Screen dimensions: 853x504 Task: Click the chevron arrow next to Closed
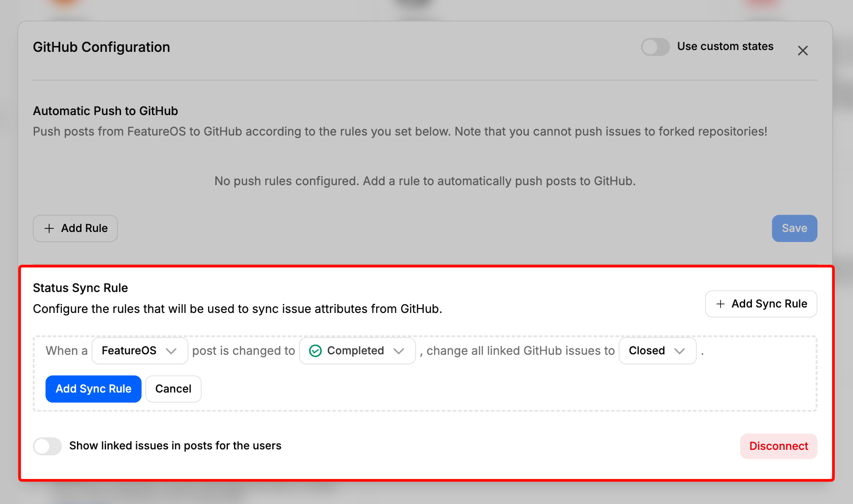click(680, 351)
